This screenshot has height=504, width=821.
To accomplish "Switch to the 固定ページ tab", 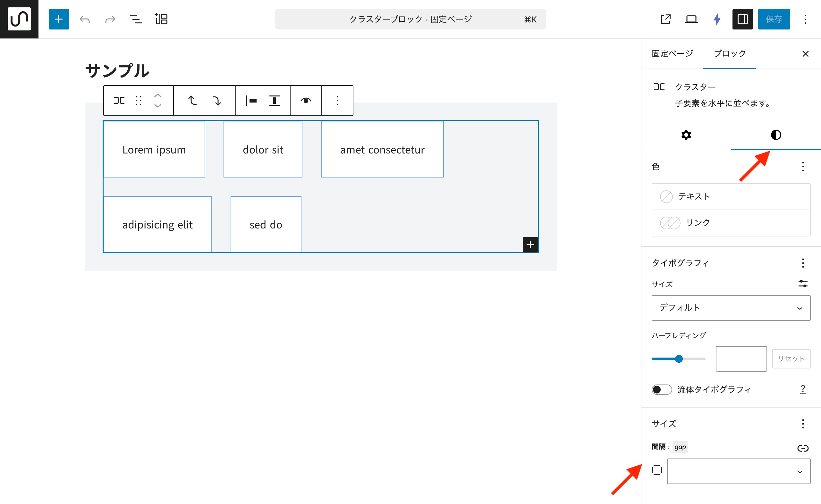I will coord(672,54).
